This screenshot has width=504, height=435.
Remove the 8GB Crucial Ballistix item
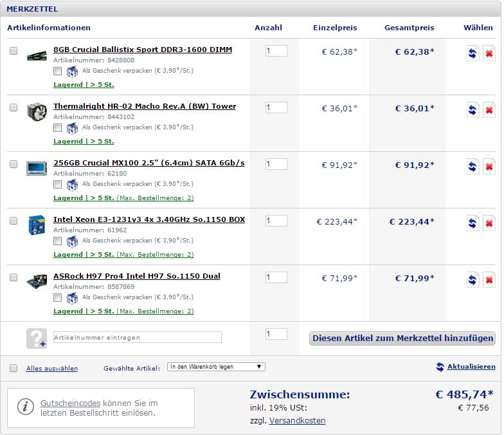pos(489,53)
